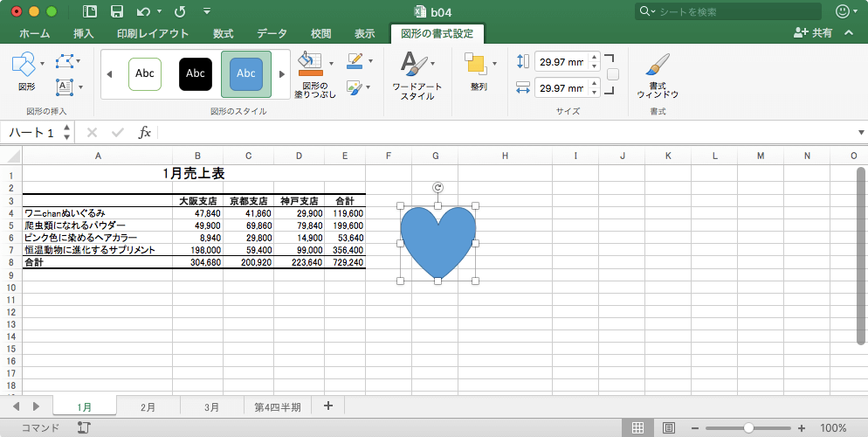The height and width of the screenshot is (437, 868).
Task: Click the Shape Outline pen icon
Action: click(355, 61)
